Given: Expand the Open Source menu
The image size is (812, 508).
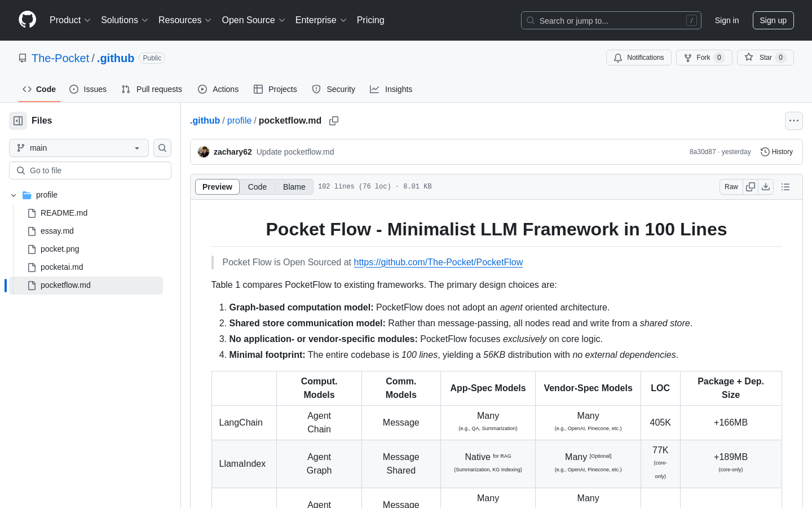Looking at the screenshot, I should point(254,20).
